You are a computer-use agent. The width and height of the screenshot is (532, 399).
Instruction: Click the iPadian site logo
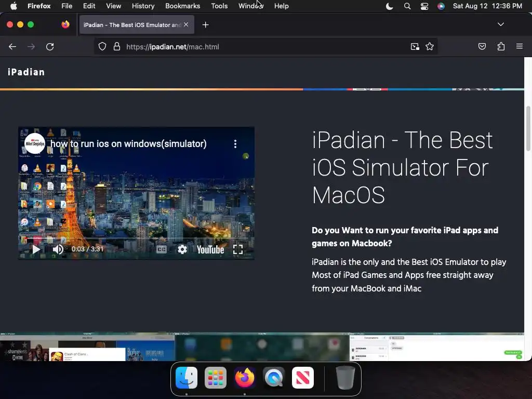pos(26,72)
